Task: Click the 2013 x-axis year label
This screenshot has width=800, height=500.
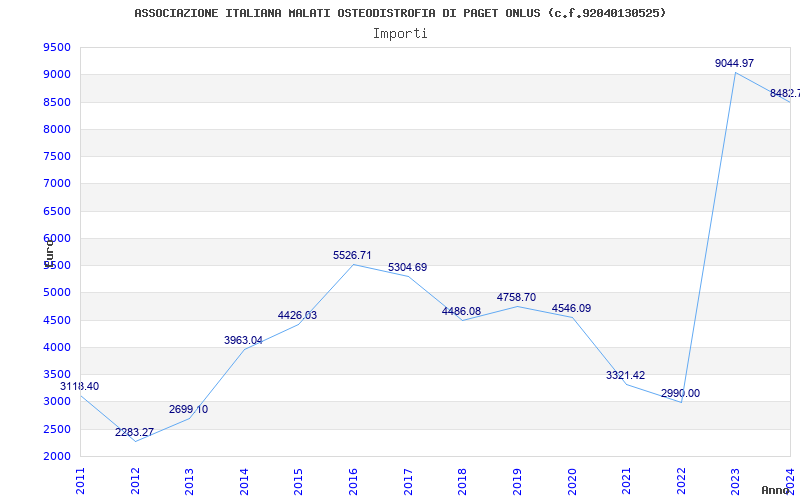Action: point(189,481)
